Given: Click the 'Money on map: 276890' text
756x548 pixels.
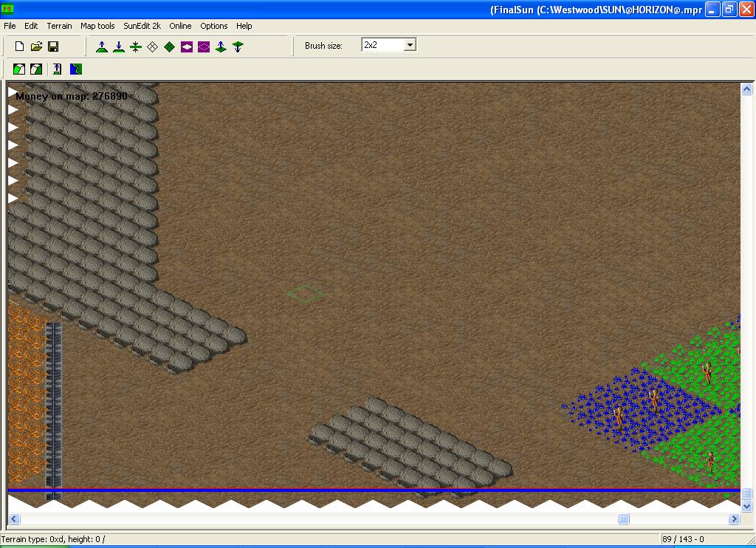Looking at the screenshot, I should pos(72,96).
